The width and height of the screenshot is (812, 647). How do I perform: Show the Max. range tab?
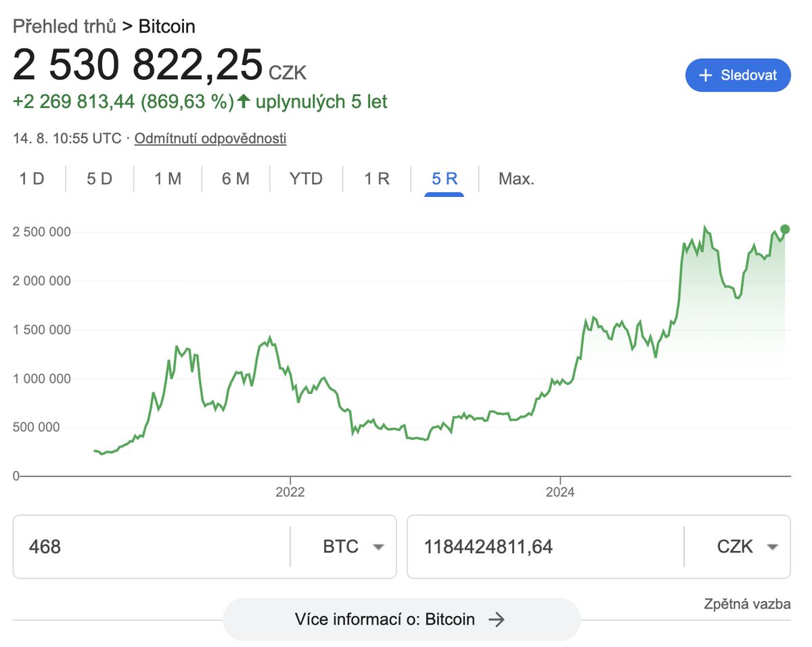[516, 179]
